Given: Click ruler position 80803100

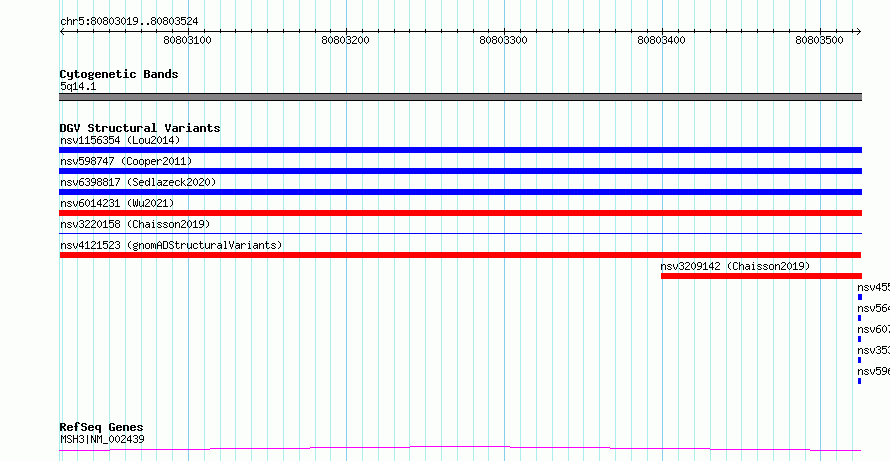Looking at the screenshot, I should [x=187, y=40].
